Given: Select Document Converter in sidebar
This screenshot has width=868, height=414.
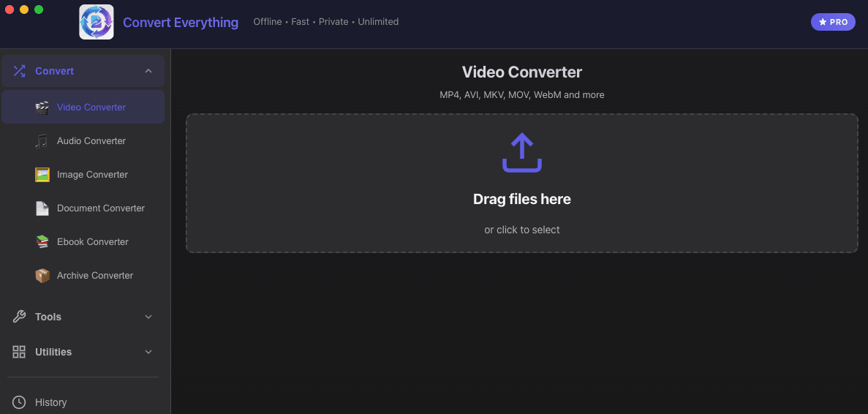Looking at the screenshot, I should [83, 208].
